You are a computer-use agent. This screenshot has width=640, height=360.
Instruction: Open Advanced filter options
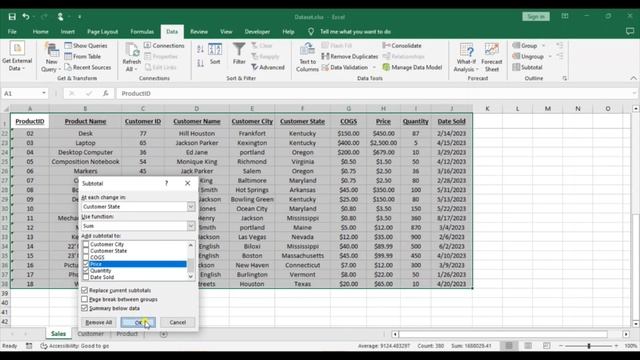click(x=268, y=67)
